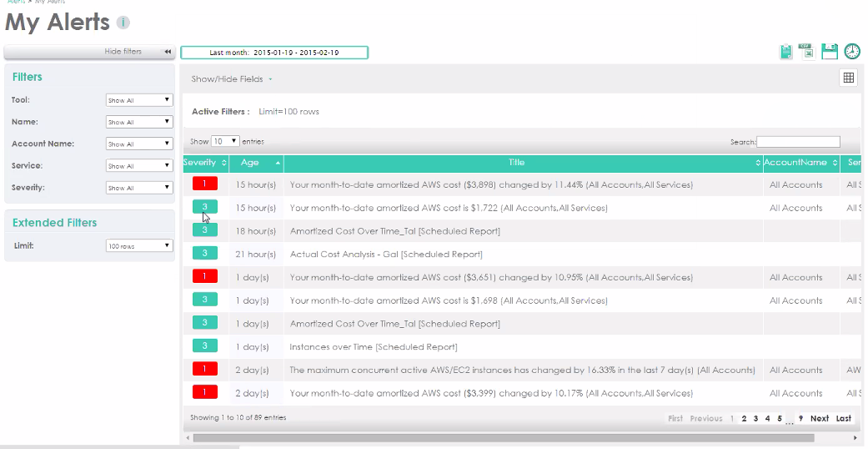Click the clipboard report icon
Screen dimensions: 868x449
786,52
